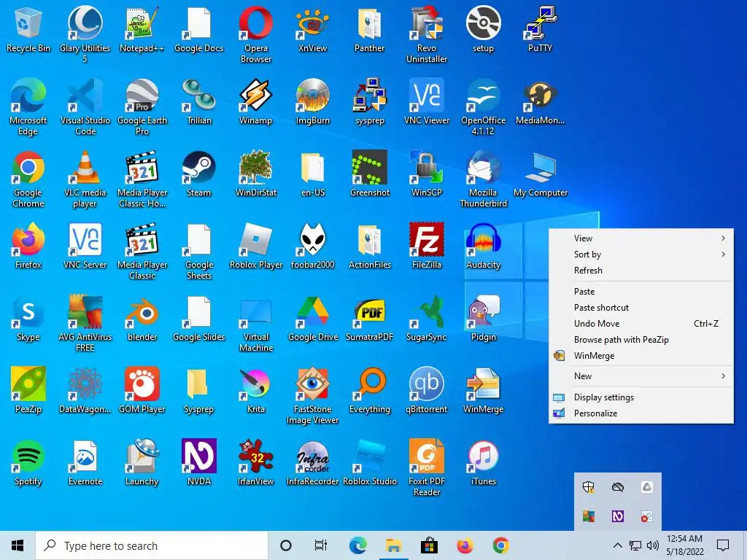Open Cortana from the taskbar

tap(286, 545)
